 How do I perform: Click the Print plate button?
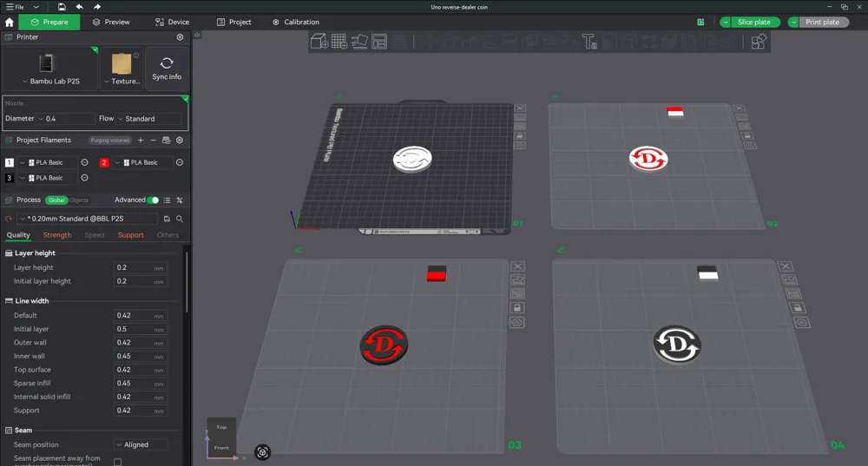point(823,23)
